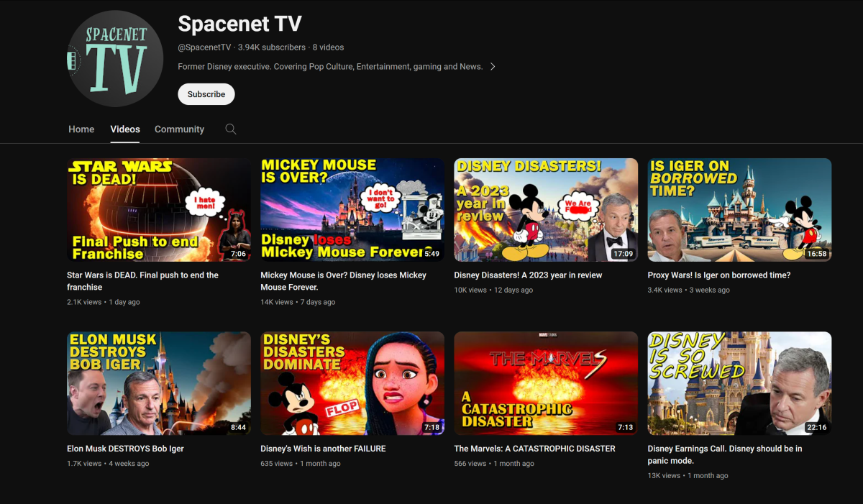The height and width of the screenshot is (504, 863).
Task: Play the Mickey Mouse is Over thumbnail
Action: (352, 210)
